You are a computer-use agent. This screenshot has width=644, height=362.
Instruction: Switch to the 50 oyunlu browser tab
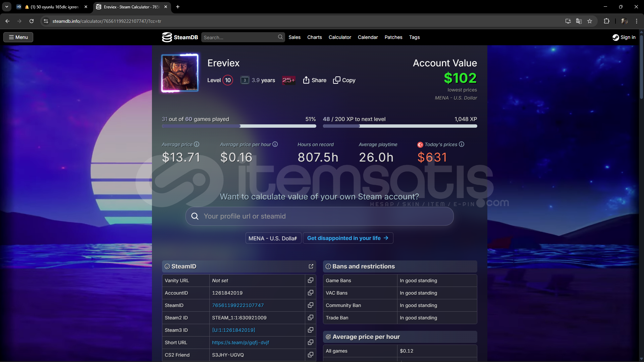(x=54, y=7)
